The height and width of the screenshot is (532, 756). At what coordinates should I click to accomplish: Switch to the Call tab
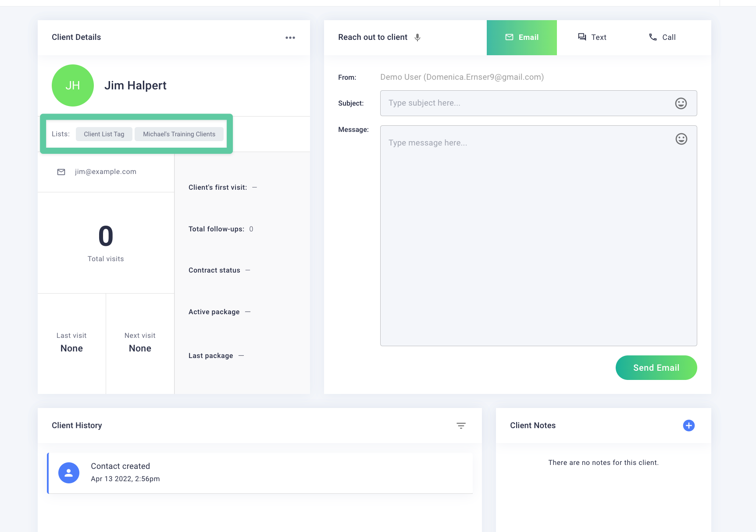point(662,38)
